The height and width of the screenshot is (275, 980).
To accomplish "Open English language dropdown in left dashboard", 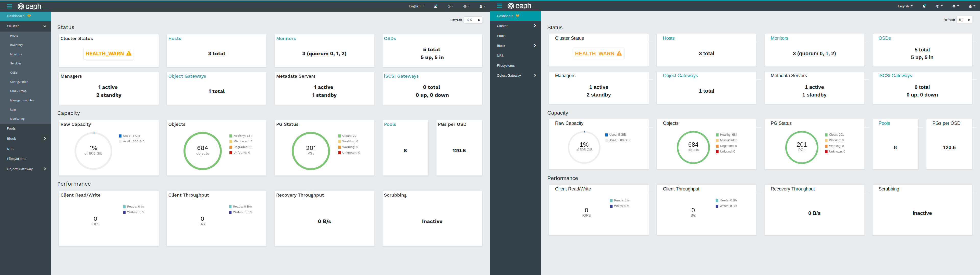I will point(416,6).
